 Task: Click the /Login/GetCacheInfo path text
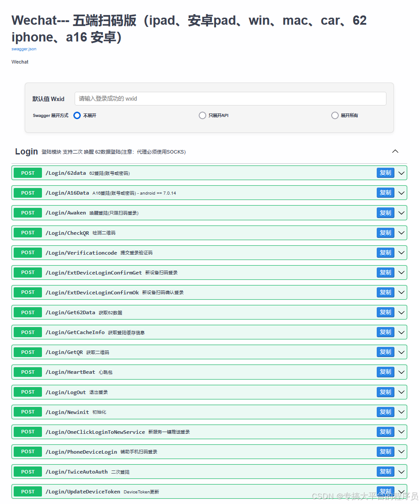click(75, 332)
